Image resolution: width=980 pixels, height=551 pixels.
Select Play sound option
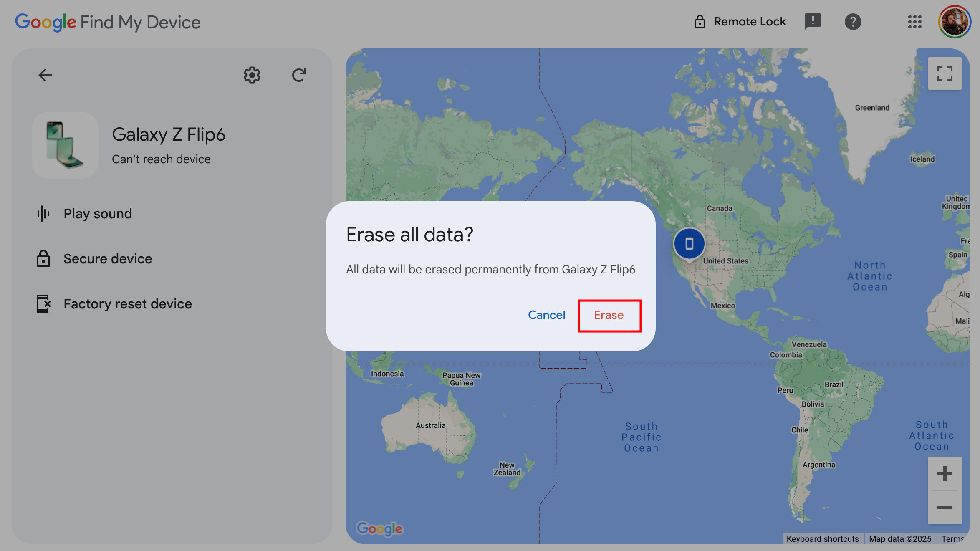pos(98,214)
